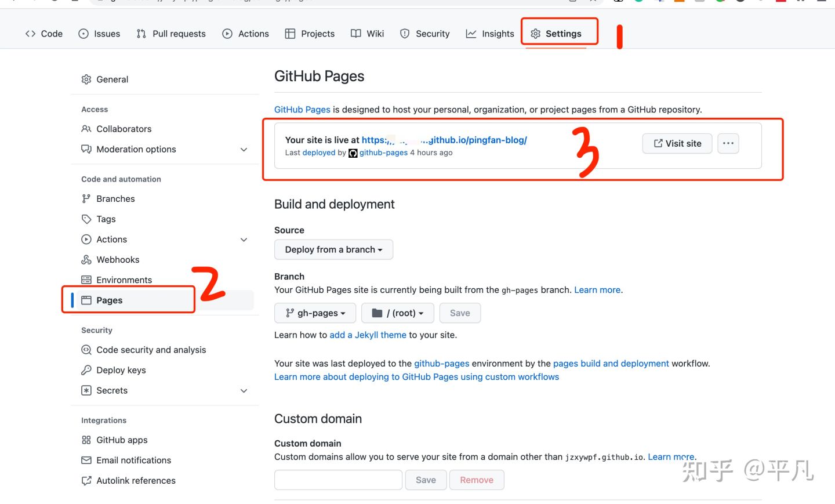This screenshot has width=835, height=504.
Task: Open the Deploy from a branch dropdown
Action: pos(333,249)
